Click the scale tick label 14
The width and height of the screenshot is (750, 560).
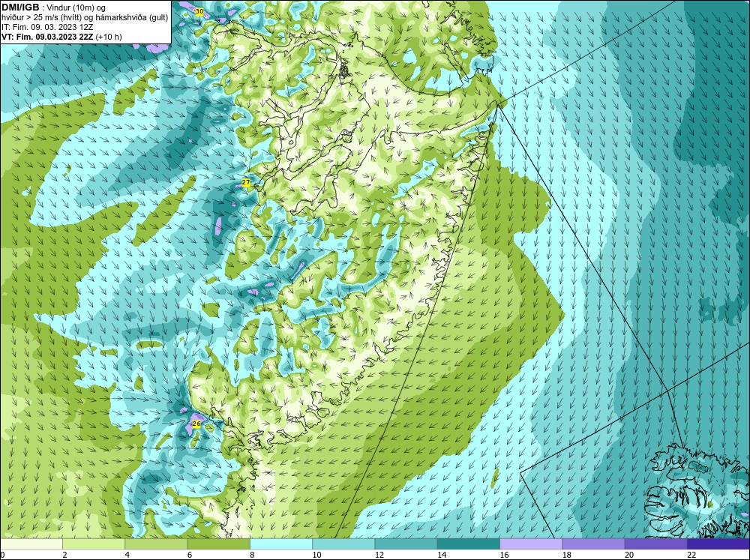click(442, 555)
